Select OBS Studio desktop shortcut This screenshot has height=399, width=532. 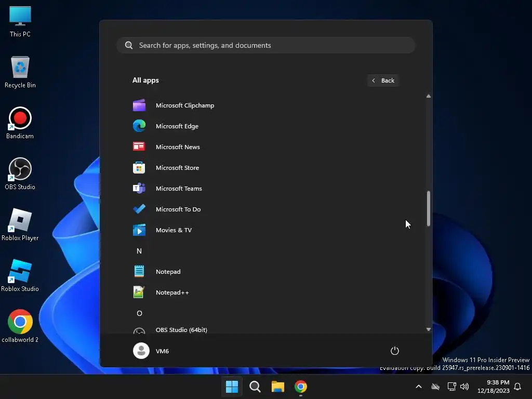tap(20, 174)
